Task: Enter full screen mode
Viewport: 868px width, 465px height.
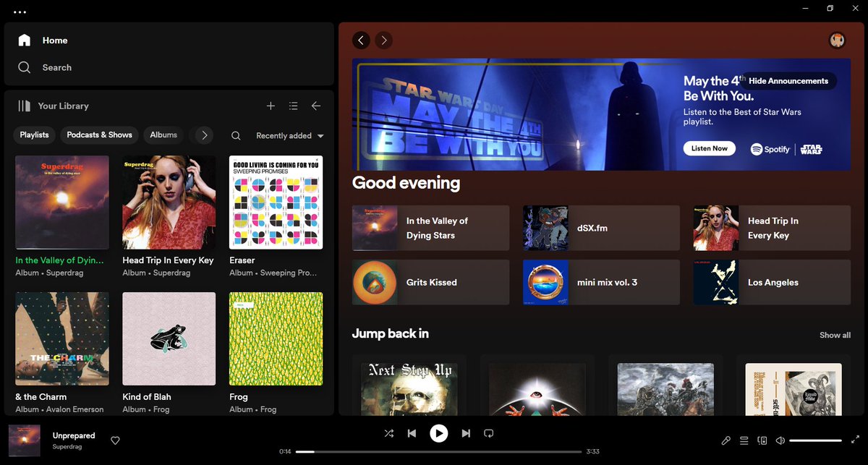Action: click(856, 440)
